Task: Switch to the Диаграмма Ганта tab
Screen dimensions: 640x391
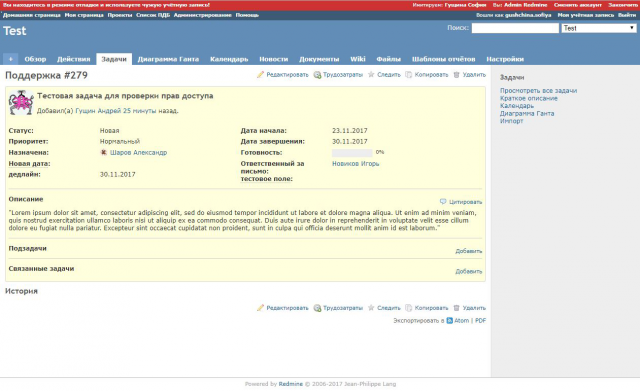Action: click(x=168, y=59)
